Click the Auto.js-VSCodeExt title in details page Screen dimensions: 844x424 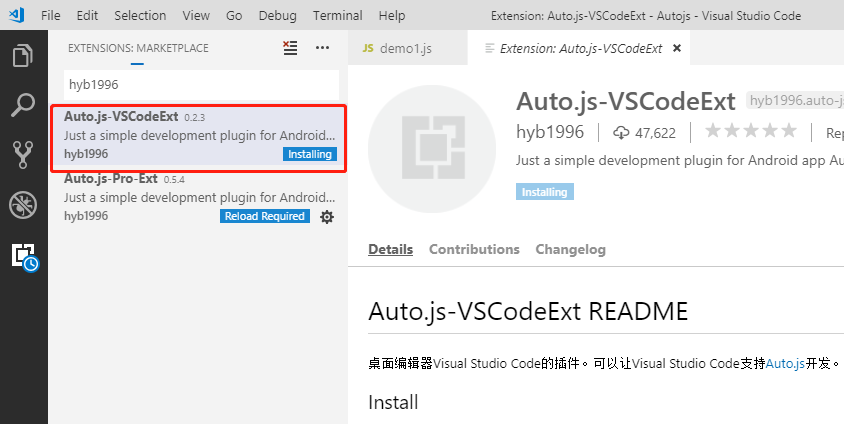pos(625,101)
